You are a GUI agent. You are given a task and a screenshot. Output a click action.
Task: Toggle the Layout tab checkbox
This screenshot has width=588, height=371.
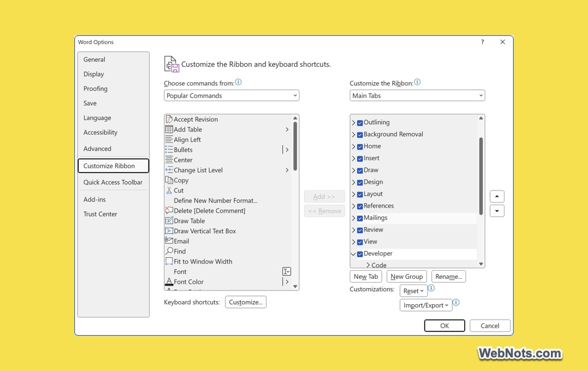pyautogui.click(x=360, y=195)
